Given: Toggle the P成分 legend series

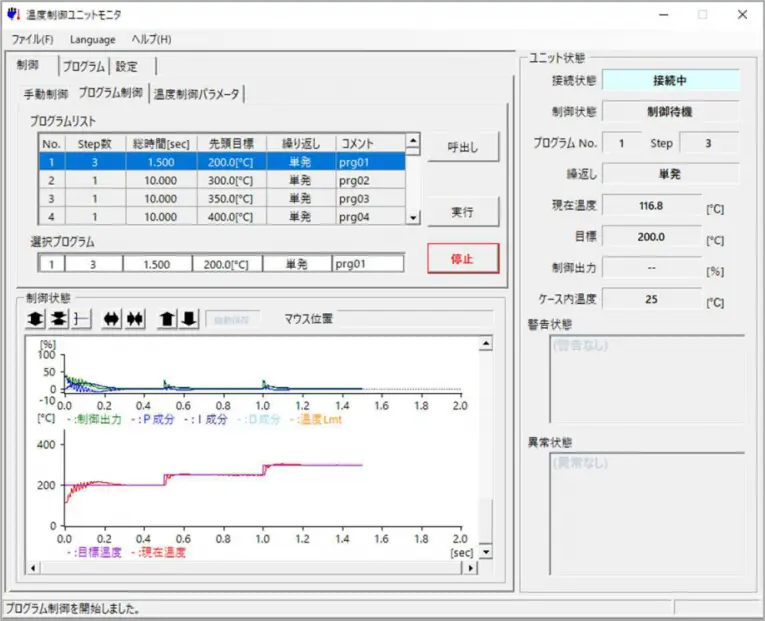Looking at the screenshot, I should pyautogui.click(x=157, y=419).
